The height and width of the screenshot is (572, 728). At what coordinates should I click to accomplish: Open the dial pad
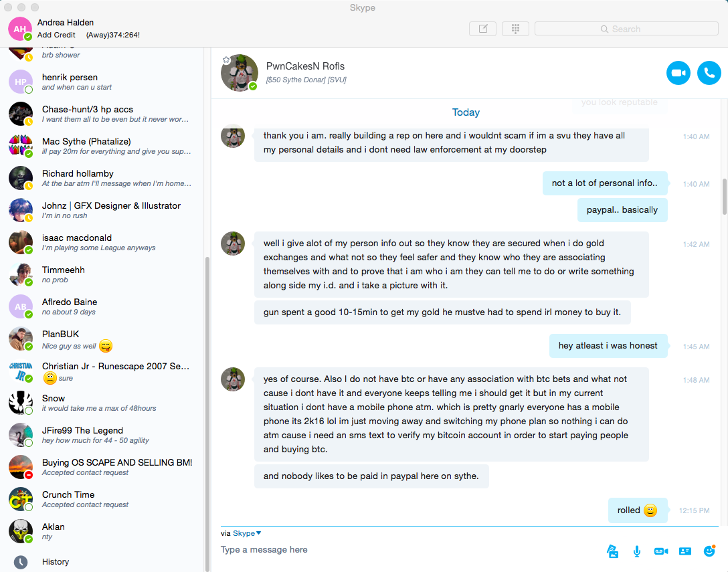coord(515,29)
